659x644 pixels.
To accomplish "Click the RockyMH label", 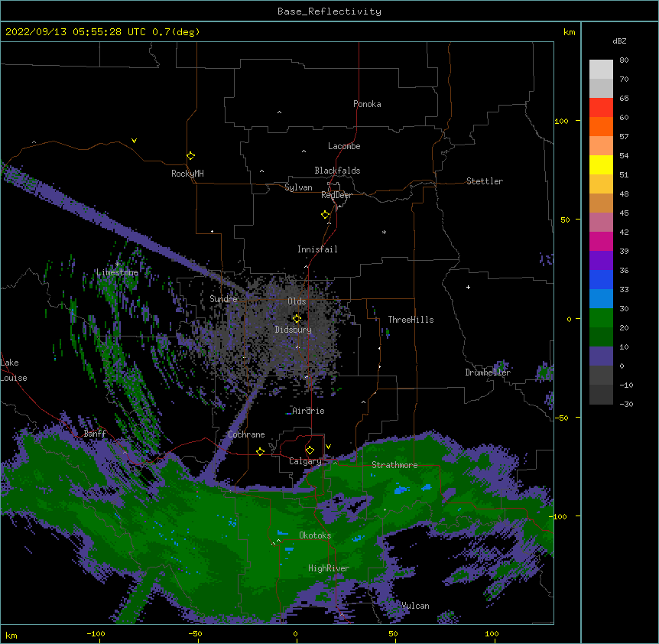I will [x=187, y=174].
